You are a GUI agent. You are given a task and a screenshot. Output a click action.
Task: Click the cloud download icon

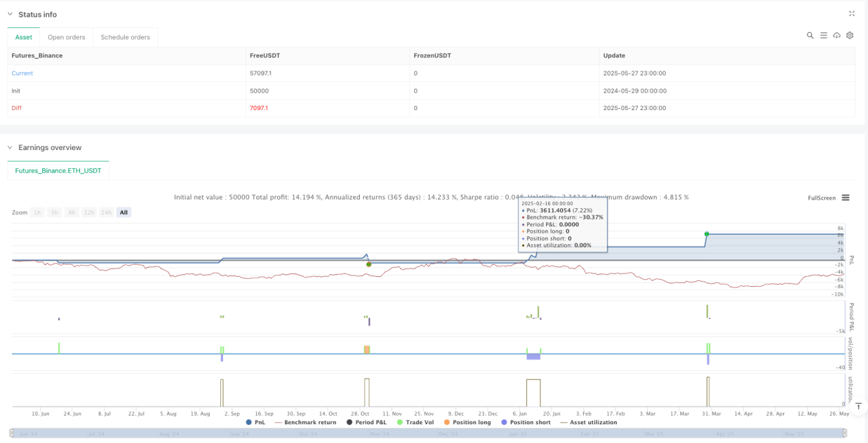(x=837, y=35)
